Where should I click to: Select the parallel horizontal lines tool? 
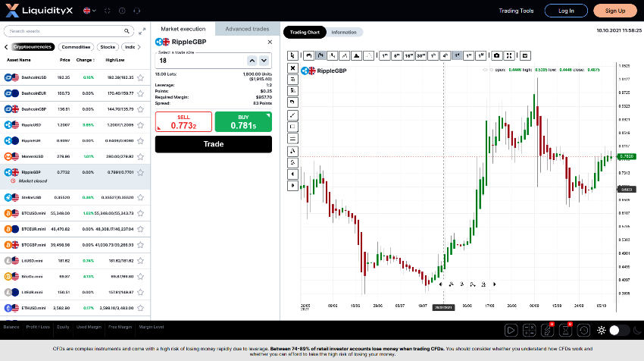292,139
